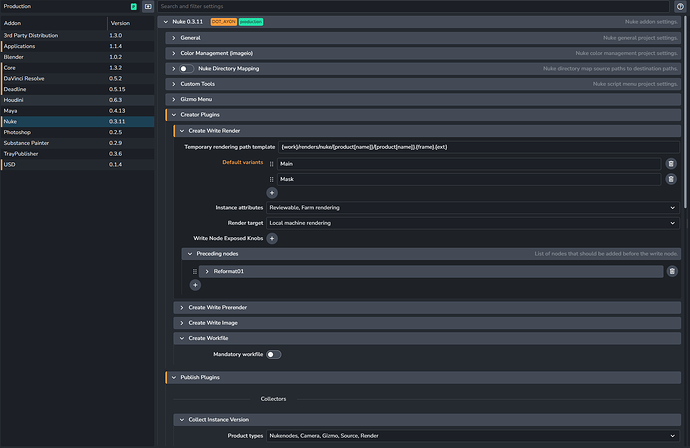Add a new default variant
The image size is (690, 448).
pyautogui.click(x=272, y=192)
